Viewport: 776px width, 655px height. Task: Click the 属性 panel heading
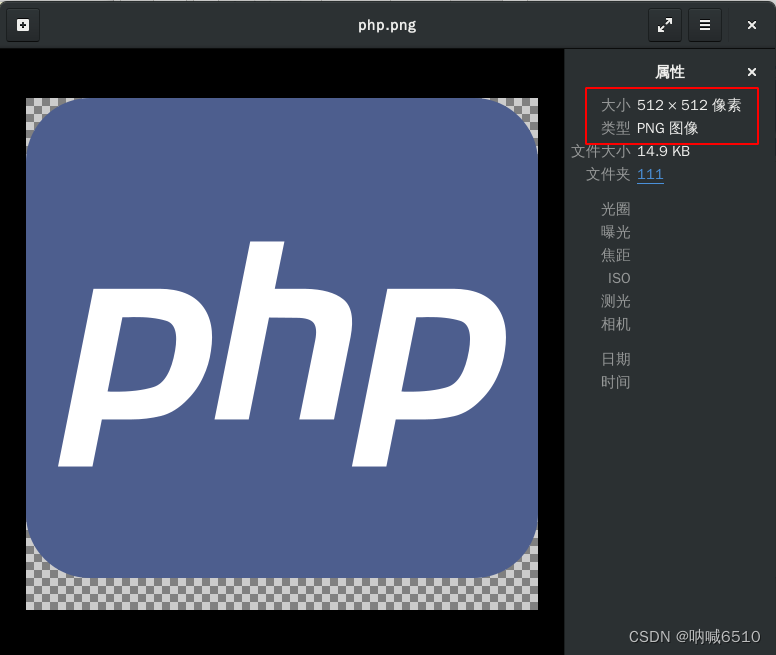pyautogui.click(x=670, y=72)
